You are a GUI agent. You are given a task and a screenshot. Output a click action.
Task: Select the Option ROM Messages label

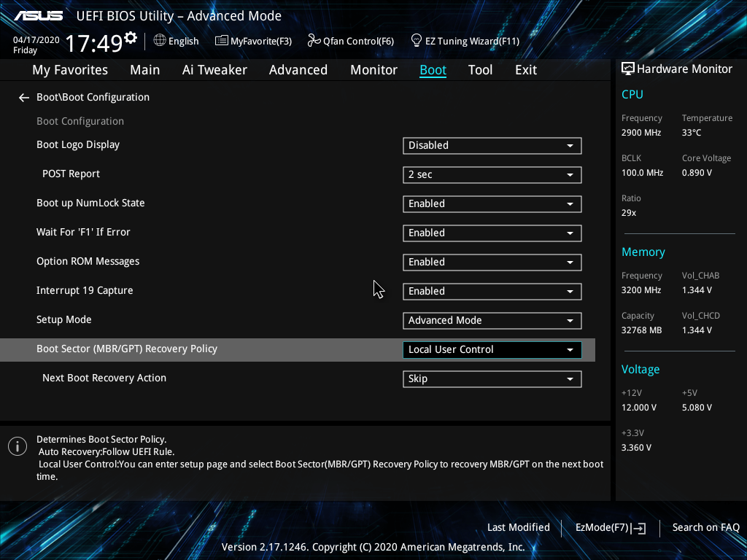pyautogui.click(x=88, y=262)
